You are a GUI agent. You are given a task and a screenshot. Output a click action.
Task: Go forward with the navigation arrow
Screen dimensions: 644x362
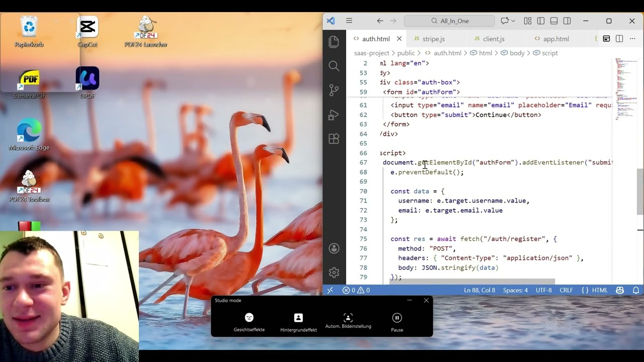click(x=393, y=21)
